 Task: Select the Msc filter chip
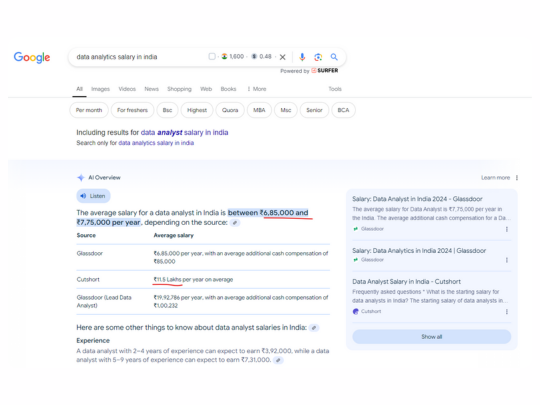(x=286, y=110)
